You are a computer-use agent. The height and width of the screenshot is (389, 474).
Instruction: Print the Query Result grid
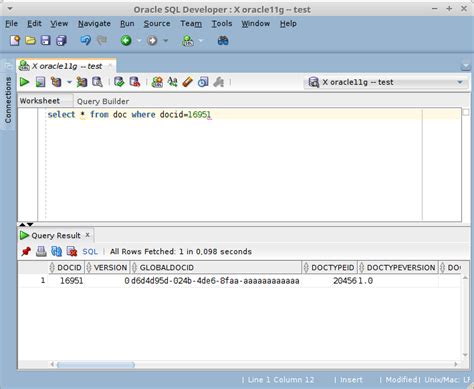point(41,251)
